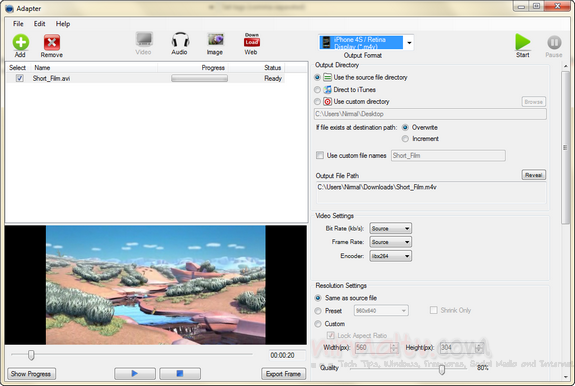Screen dimensions: 575x386
Task: Select the Video conversion icon
Action: [x=144, y=39]
